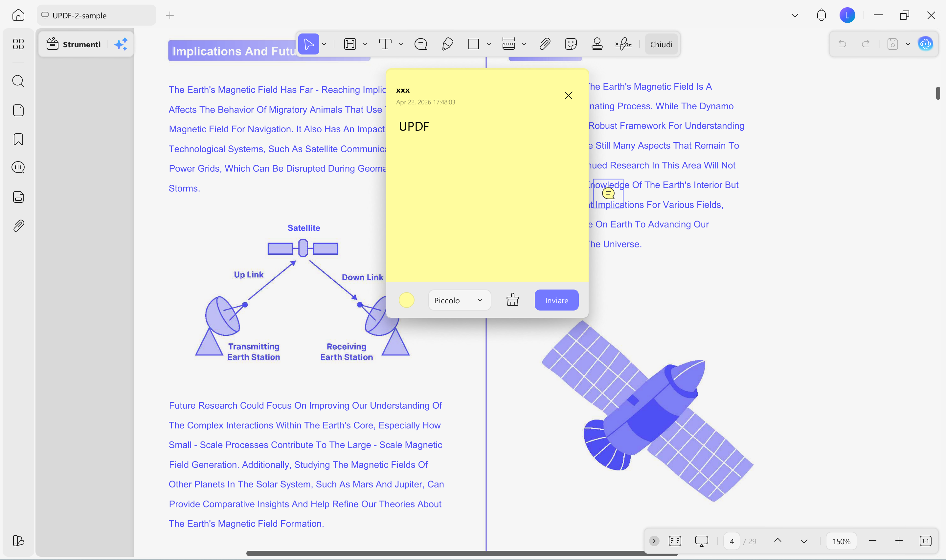Screen dimensions: 946x560
Task: Zoom out with minus button
Action: click(872, 541)
